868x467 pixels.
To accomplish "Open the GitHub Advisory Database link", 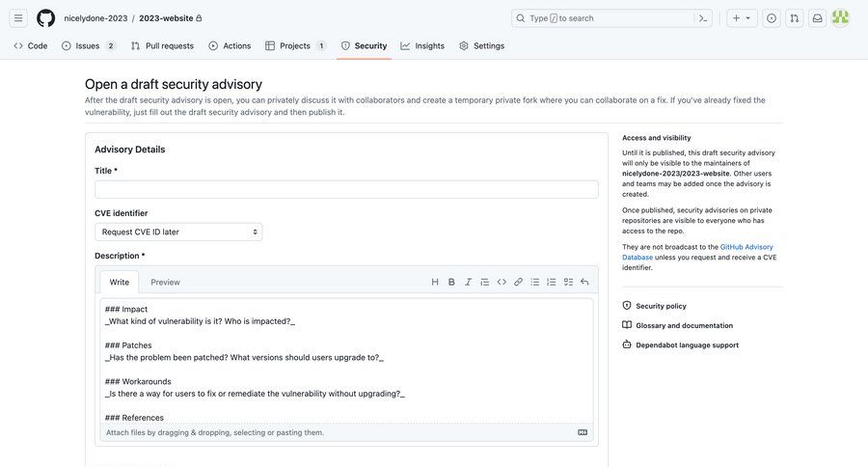I will (x=697, y=252).
